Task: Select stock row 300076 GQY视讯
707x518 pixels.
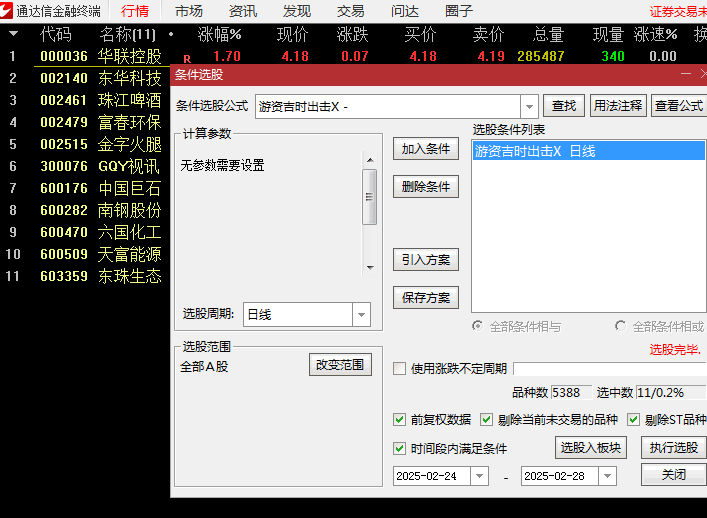Action: point(85,166)
